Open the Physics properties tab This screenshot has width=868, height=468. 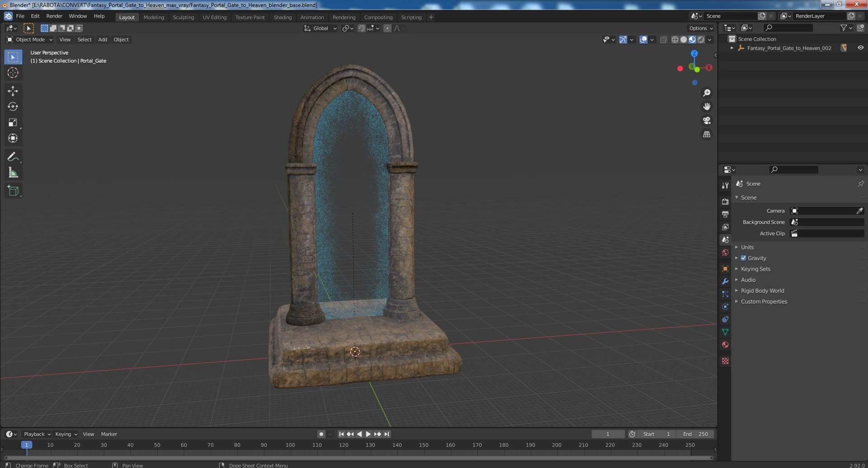click(x=725, y=307)
